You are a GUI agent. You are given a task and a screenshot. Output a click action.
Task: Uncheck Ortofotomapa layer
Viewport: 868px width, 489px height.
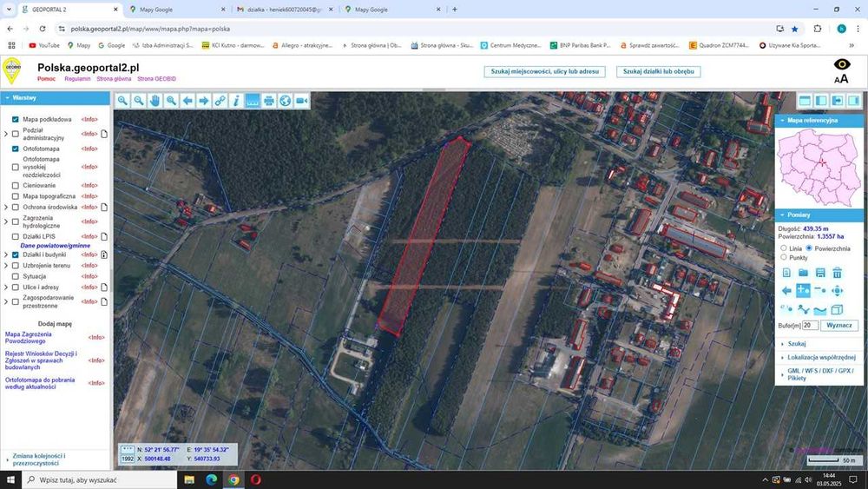pyautogui.click(x=15, y=149)
